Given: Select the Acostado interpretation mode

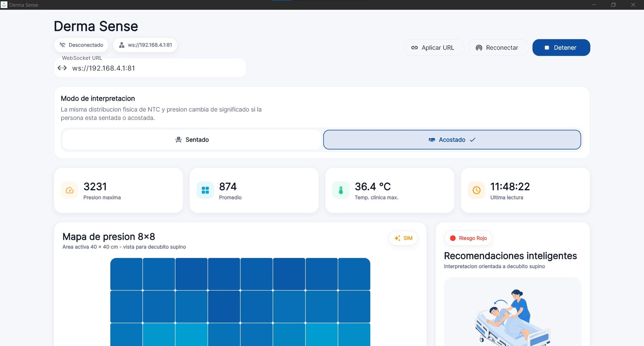Looking at the screenshot, I should (452, 140).
